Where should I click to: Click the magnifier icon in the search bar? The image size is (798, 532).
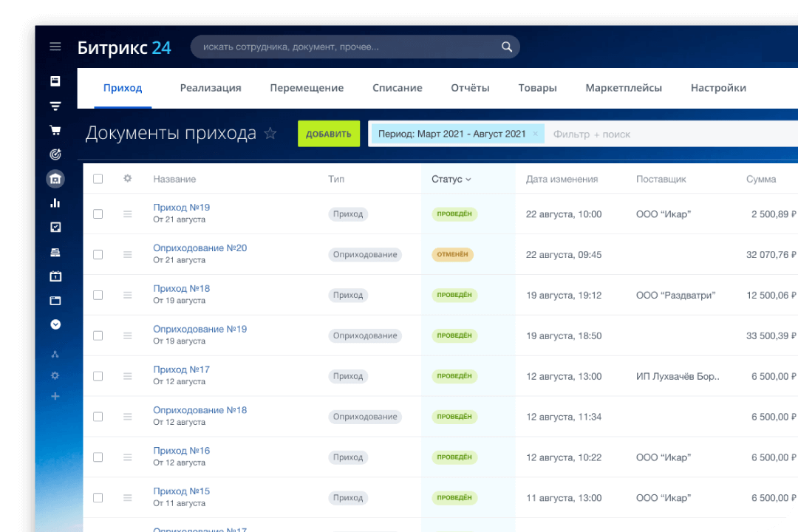(x=506, y=47)
